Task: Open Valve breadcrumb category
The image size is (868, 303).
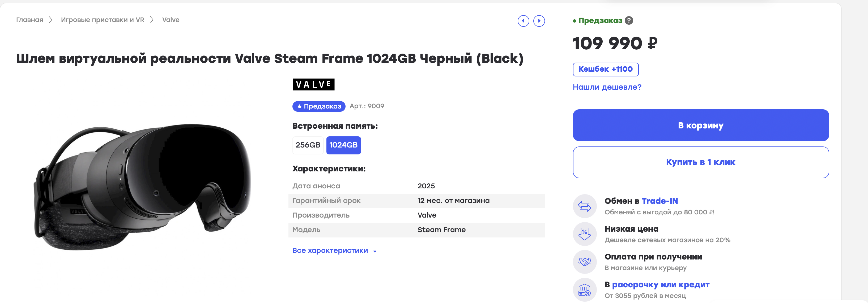Action: tap(171, 20)
